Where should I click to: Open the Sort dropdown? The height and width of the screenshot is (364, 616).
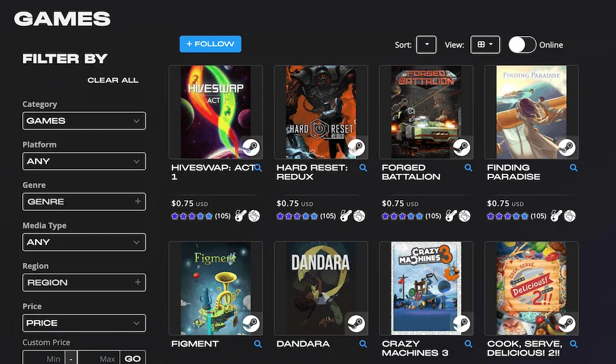point(426,45)
